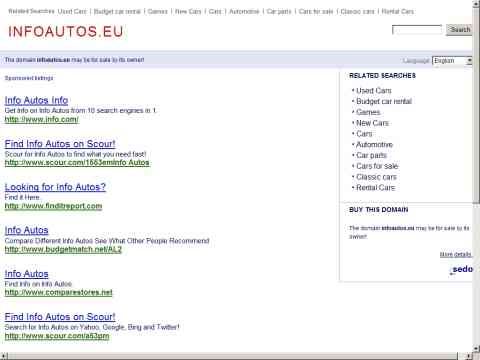Viewport: 480px width, 360px height.
Task: Click the horizontal scrollbar right arrow
Action: (x=469, y=356)
